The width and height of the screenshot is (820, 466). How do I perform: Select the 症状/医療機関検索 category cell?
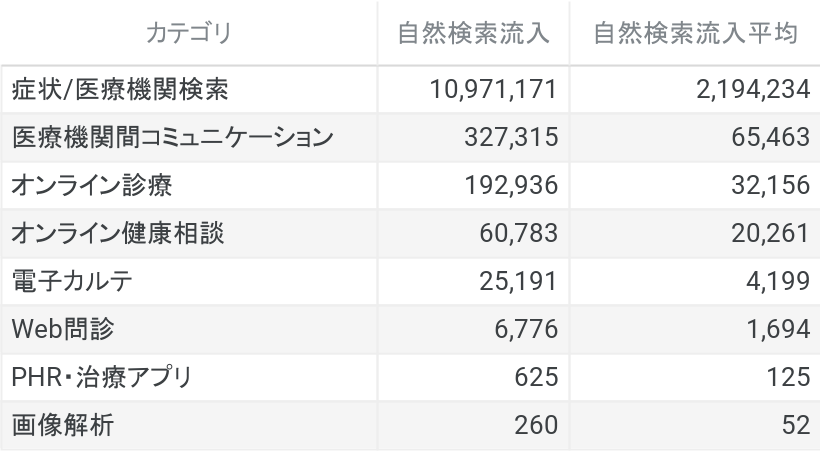pyautogui.click(x=120, y=91)
